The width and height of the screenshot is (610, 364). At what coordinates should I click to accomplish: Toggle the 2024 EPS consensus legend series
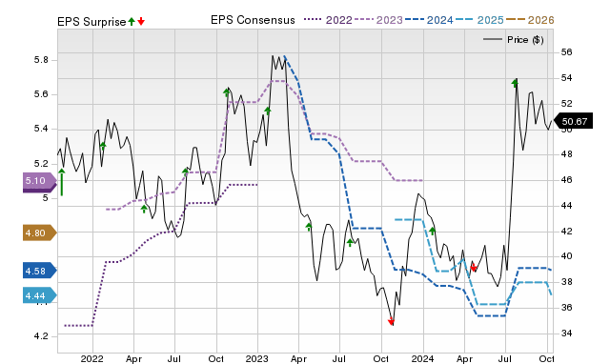click(x=429, y=20)
